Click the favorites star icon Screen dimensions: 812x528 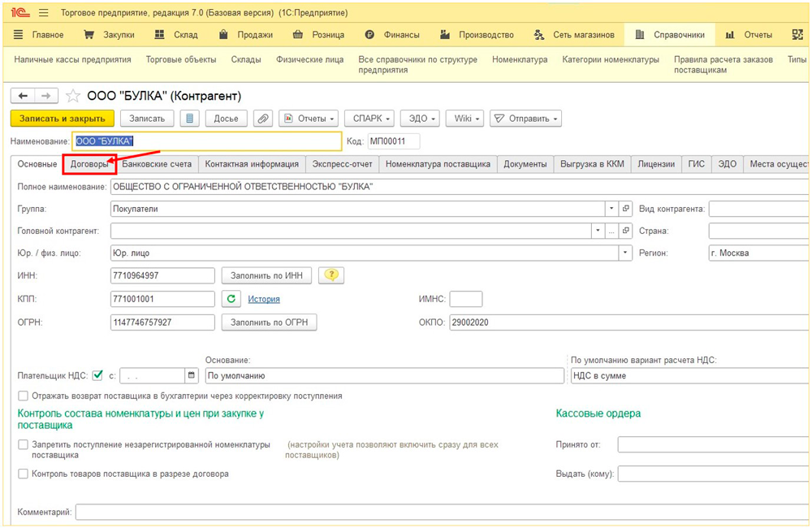click(73, 96)
